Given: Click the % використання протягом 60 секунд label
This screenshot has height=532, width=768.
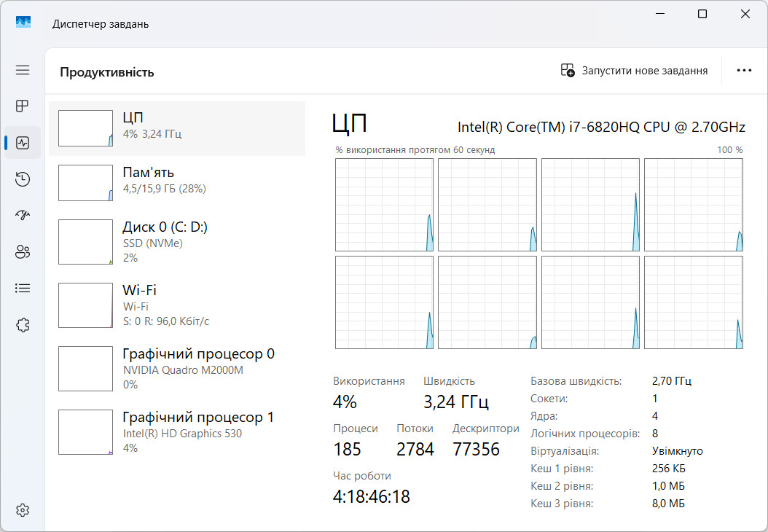Looking at the screenshot, I should point(415,150).
